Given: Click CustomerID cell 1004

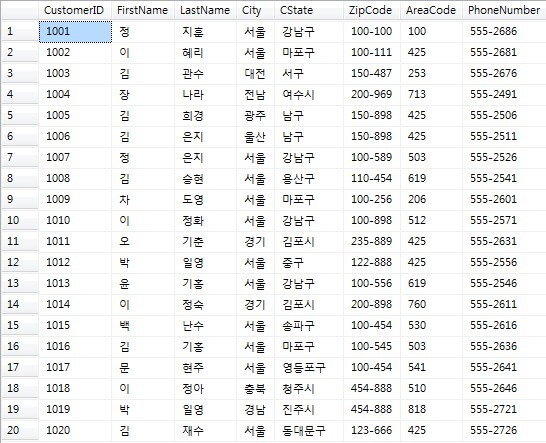Looking at the screenshot, I should coord(75,94).
